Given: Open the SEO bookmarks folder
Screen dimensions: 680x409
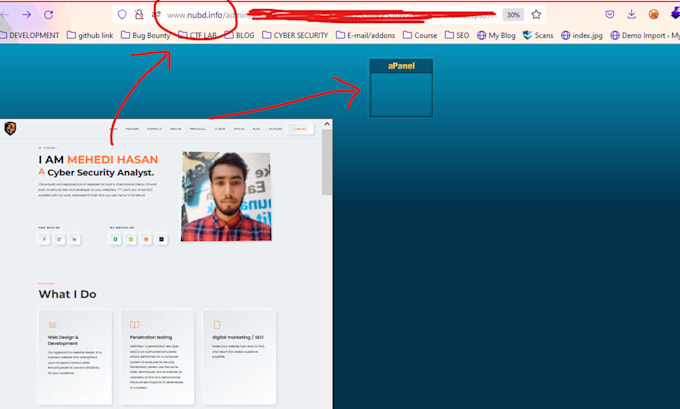Looking at the screenshot, I should 458,36.
